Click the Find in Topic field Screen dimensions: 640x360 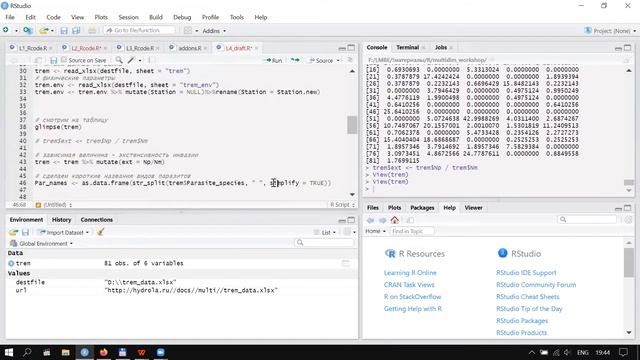(x=412, y=231)
